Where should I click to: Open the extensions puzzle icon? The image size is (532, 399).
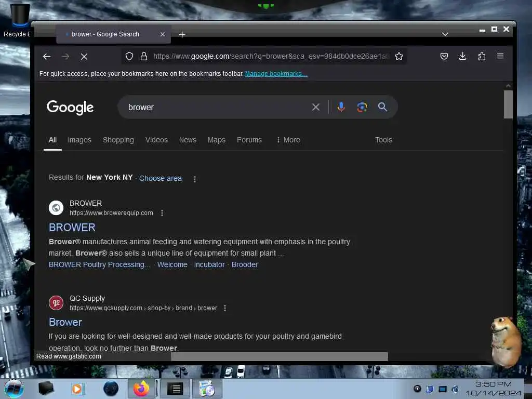pos(482,56)
